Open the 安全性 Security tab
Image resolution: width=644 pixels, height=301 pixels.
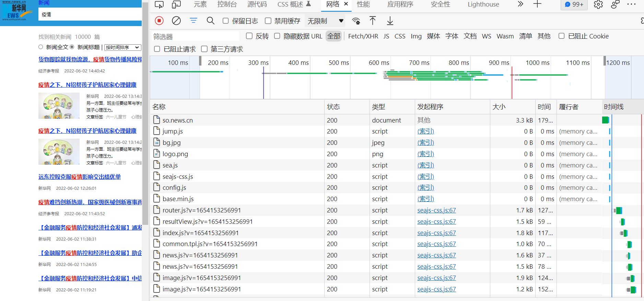click(440, 4)
